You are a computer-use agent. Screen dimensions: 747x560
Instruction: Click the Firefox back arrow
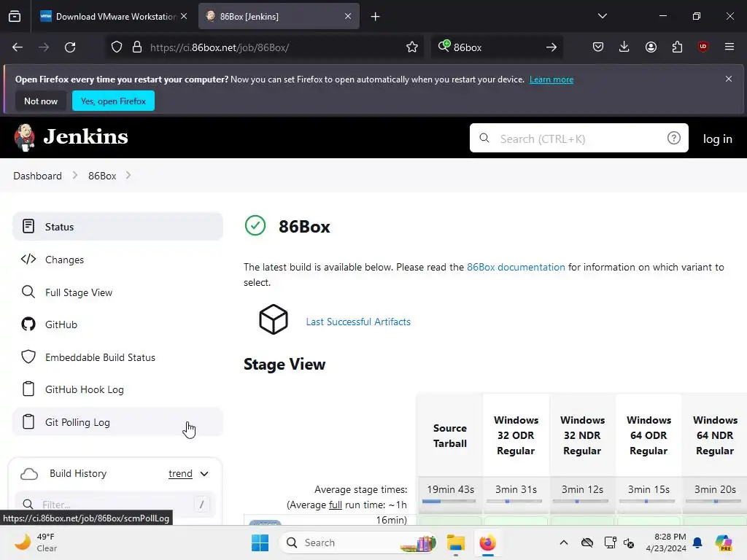18,47
